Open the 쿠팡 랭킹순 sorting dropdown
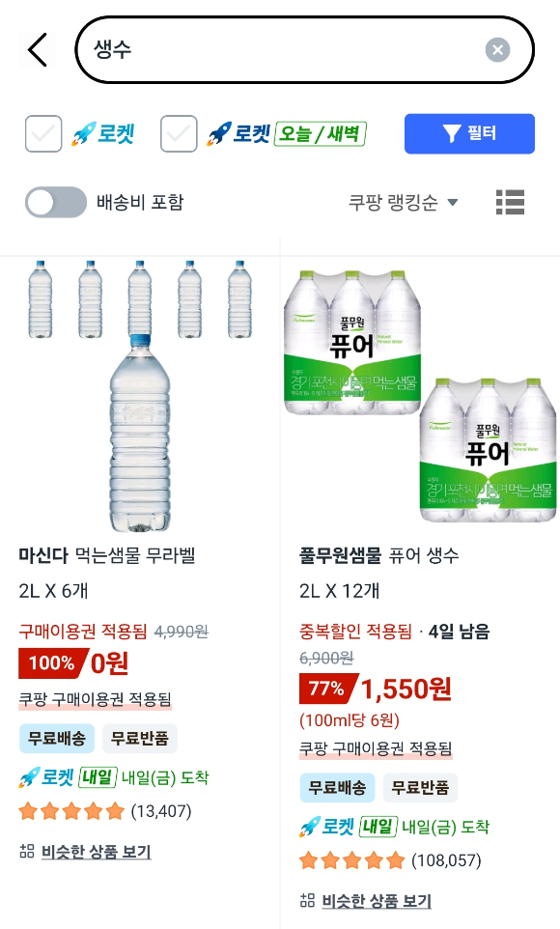This screenshot has height=929, width=560. (393, 203)
